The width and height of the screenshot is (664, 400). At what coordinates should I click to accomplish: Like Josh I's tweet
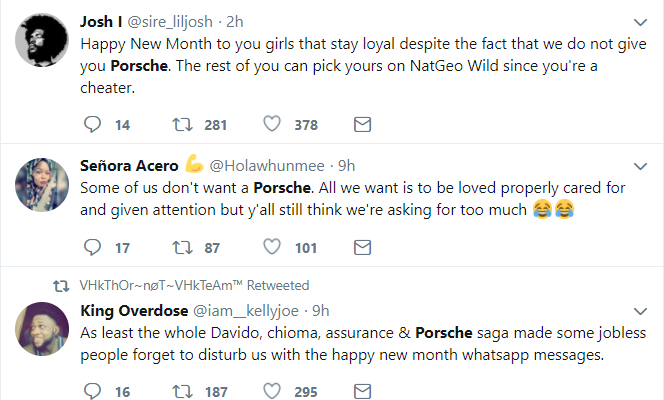tap(272, 124)
